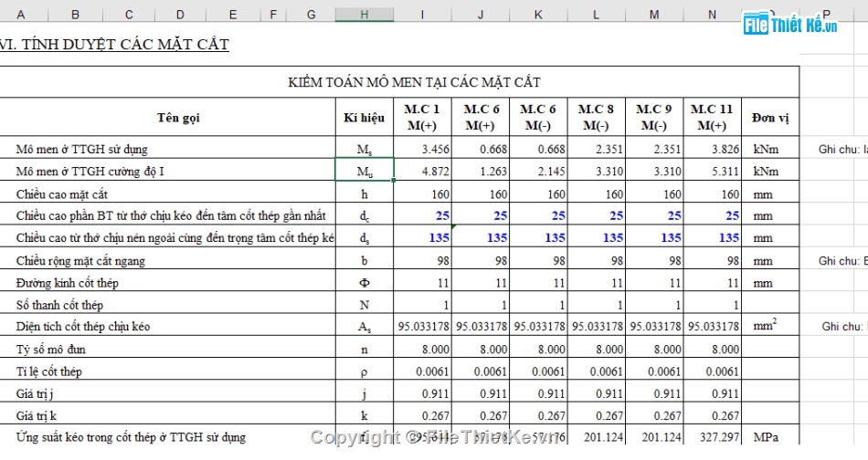
Task: Click the active cell containing Mu symbol
Action: click(365, 170)
